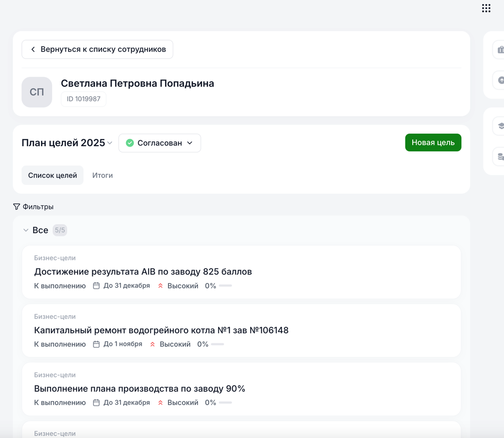This screenshot has height=438, width=504.
Task: Click the Фильтры funnel icon
Action: click(17, 207)
